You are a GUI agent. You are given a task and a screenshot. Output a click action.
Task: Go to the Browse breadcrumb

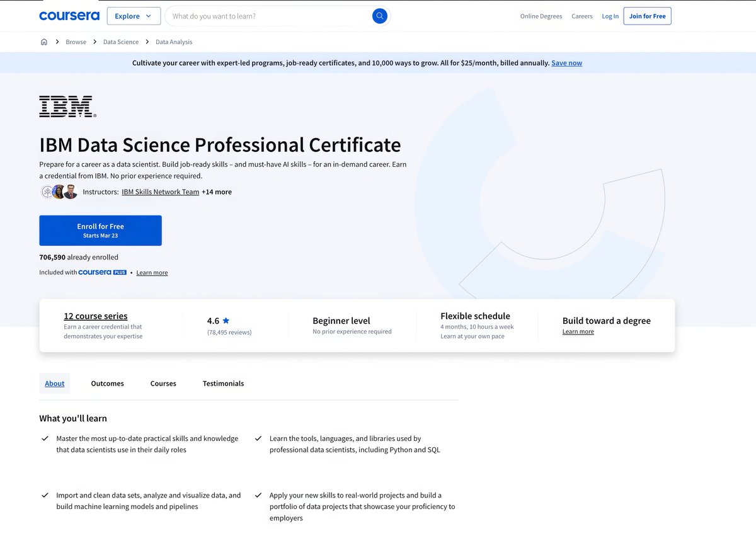click(76, 42)
